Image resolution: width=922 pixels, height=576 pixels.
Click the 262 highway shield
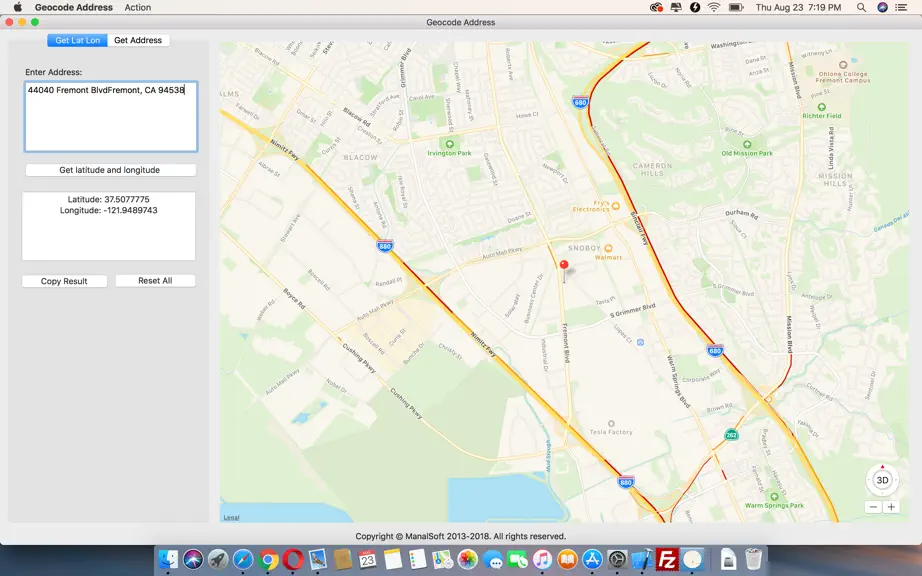[x=731, y=435]
